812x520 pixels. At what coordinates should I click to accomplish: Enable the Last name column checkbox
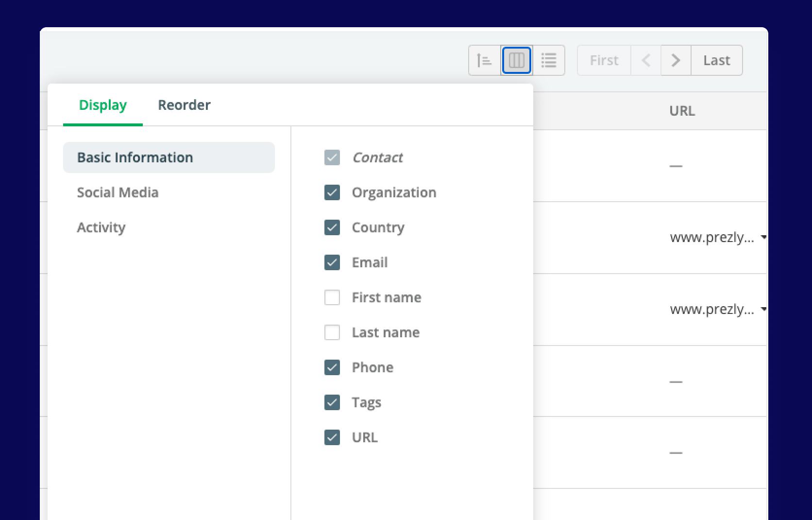click(x=332, y=332)
